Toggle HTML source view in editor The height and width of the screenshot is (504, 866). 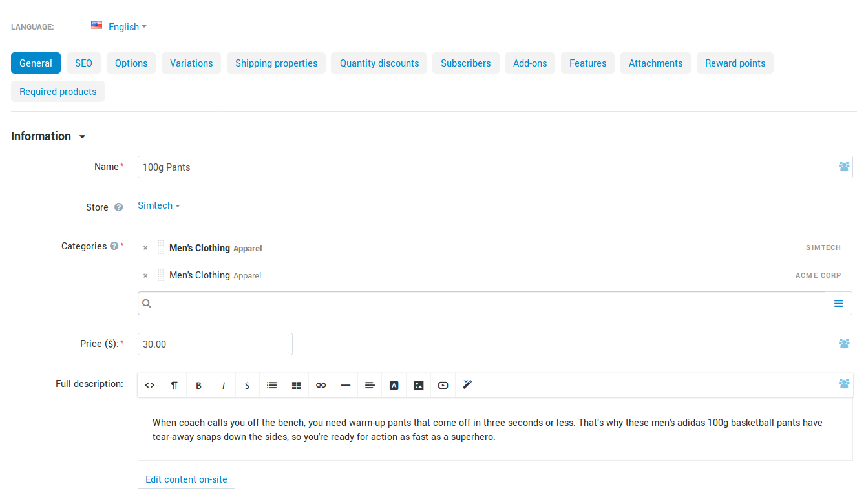[150, 385]
